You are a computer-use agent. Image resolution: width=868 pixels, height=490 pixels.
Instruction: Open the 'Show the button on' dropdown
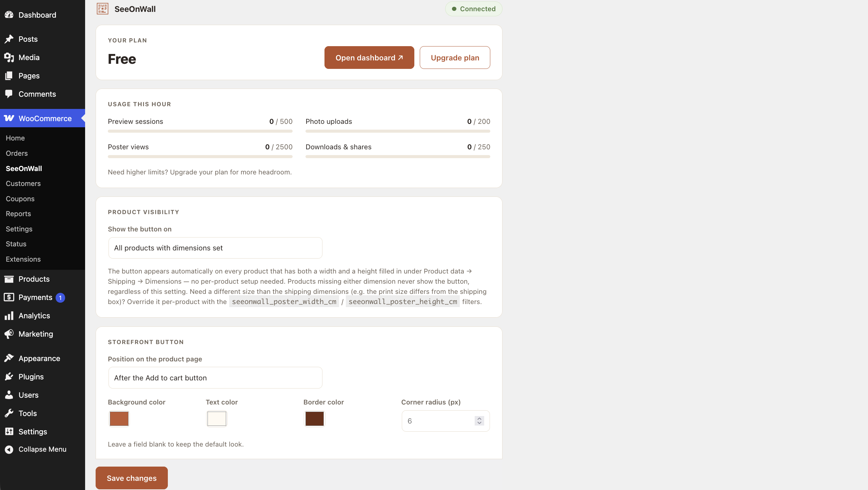point(215,248)
